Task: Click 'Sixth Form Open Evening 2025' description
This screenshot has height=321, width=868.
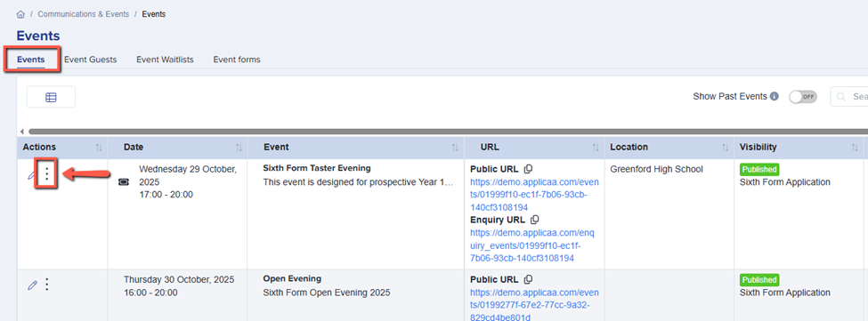Action: 327,293
